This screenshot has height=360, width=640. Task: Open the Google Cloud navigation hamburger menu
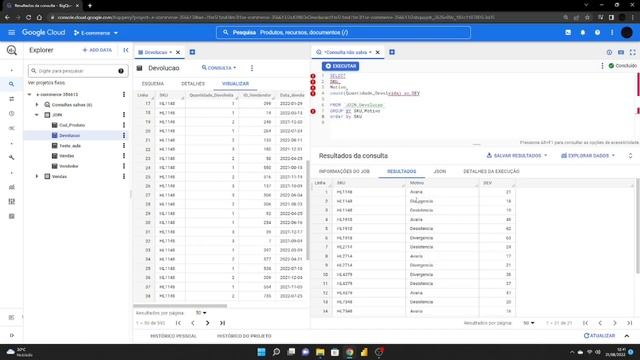point(11,33)
